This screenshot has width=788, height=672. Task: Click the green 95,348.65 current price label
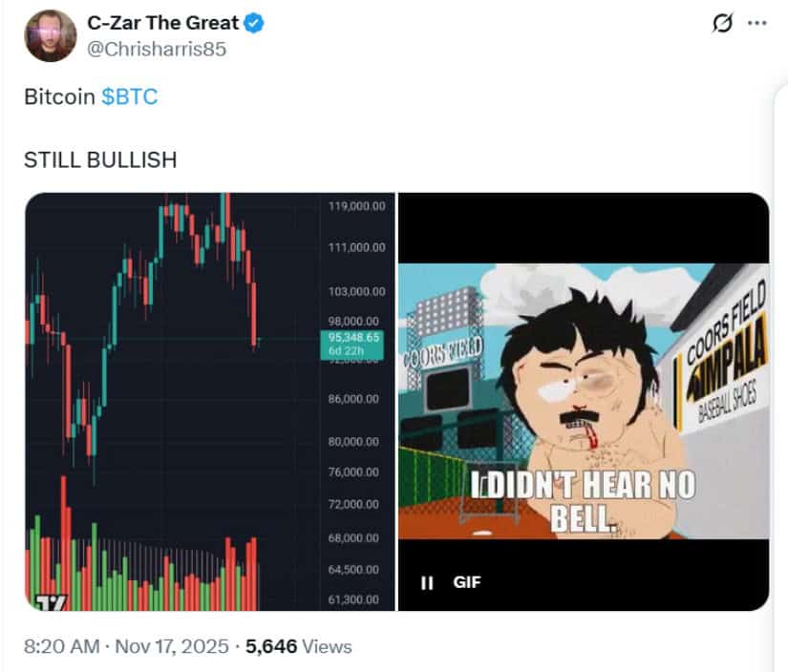coord(353,337)
